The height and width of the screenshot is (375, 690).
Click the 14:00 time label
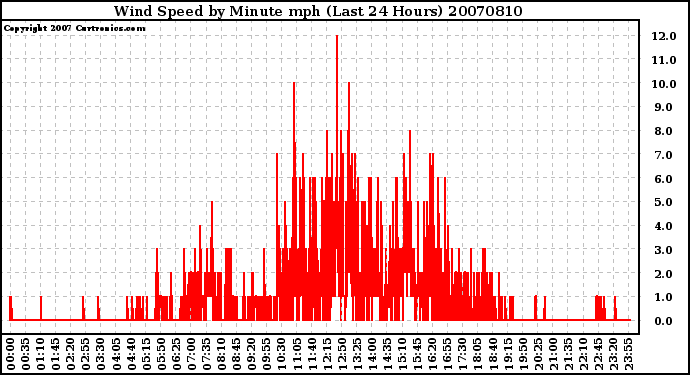(372, 354)
